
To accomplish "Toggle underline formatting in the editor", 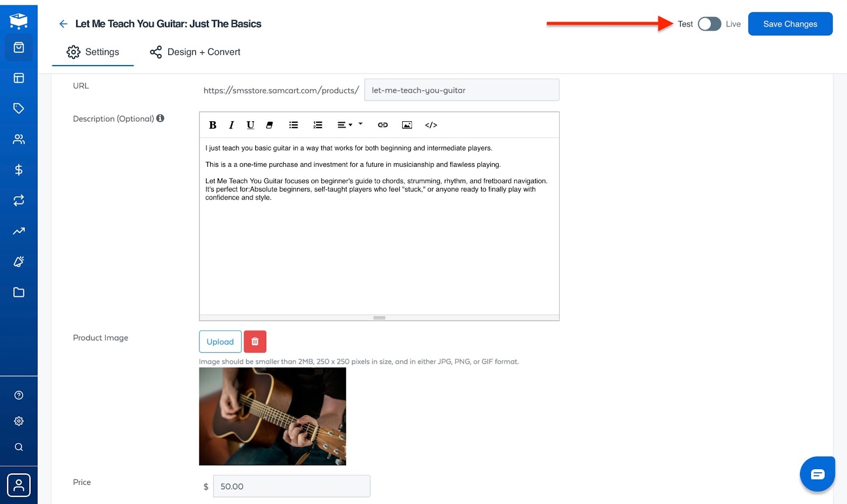I will (x=250, y=125).
